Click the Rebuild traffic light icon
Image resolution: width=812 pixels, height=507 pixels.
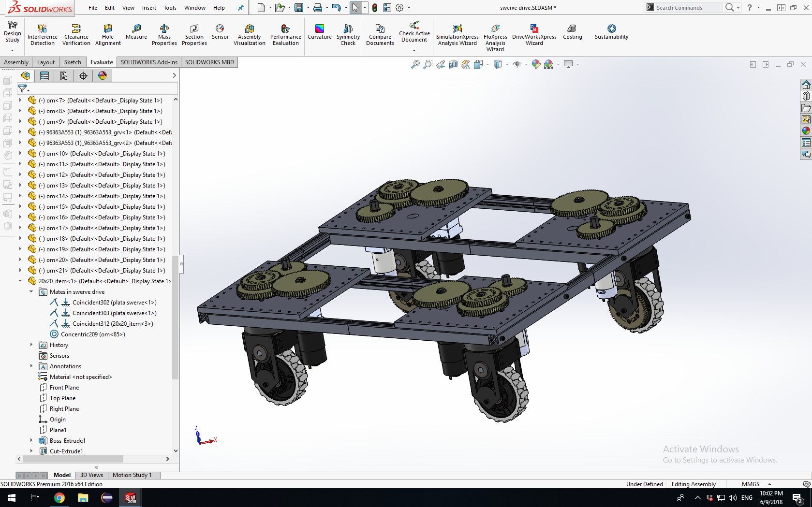point(375,8)
